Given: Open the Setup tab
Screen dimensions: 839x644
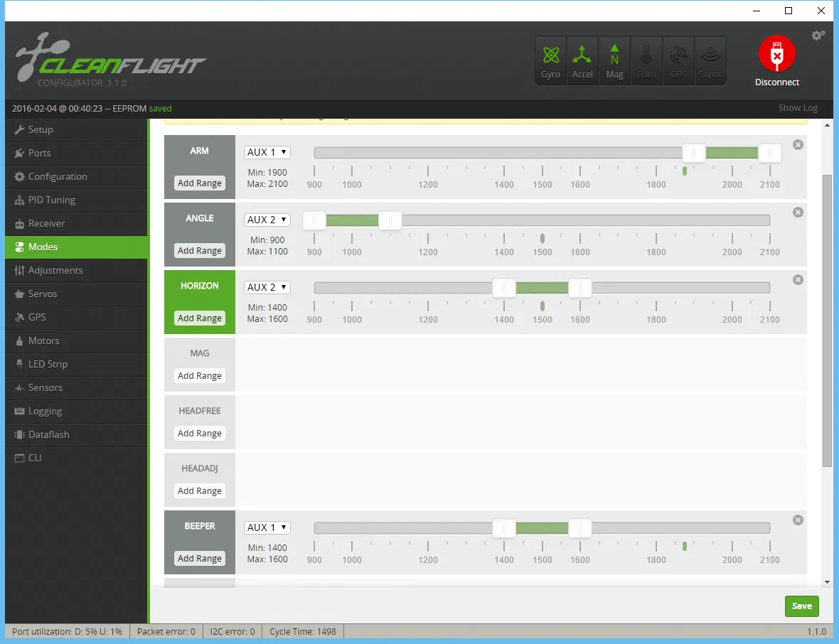Looking at the screenshot, I should click(x=76, y=129).
